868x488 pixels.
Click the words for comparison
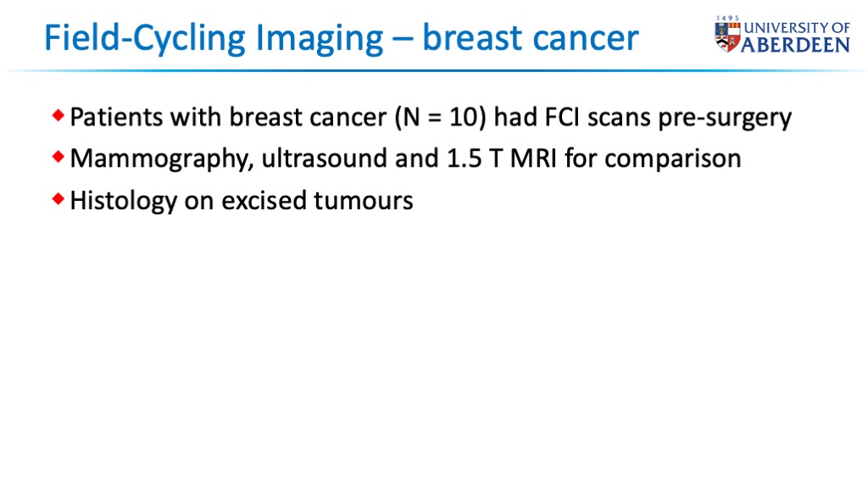point(653,158)
